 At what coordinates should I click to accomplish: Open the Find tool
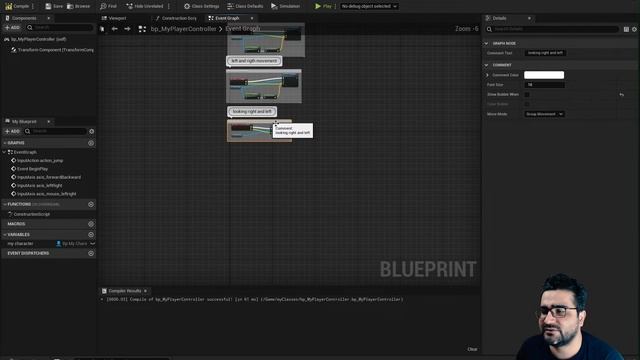click(109, 6)
